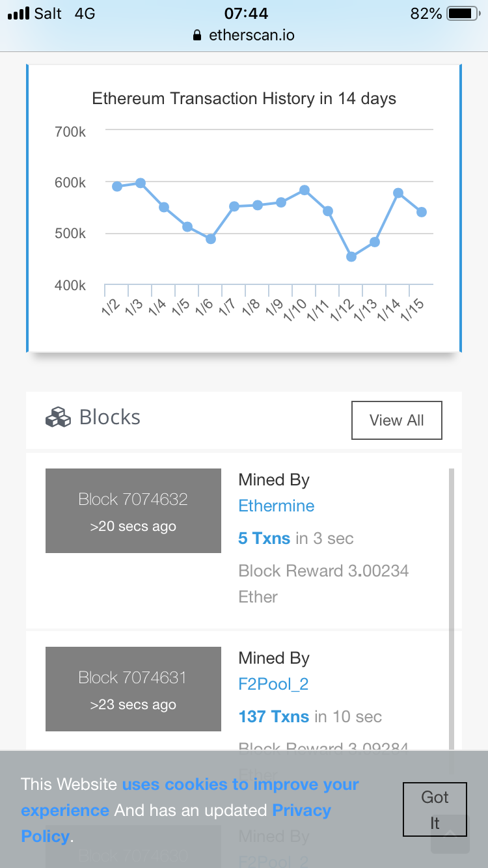
Task: Open the cookies usage link
Action: click(x=240, y=785)
